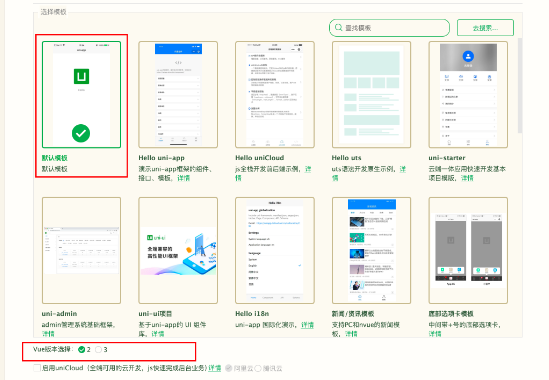Select Vue version 3 radio button

(x=98, y=350)
